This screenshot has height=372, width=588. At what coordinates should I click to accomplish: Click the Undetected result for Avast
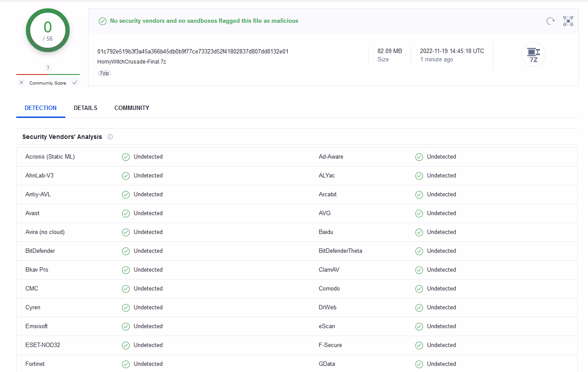(148, 213)
